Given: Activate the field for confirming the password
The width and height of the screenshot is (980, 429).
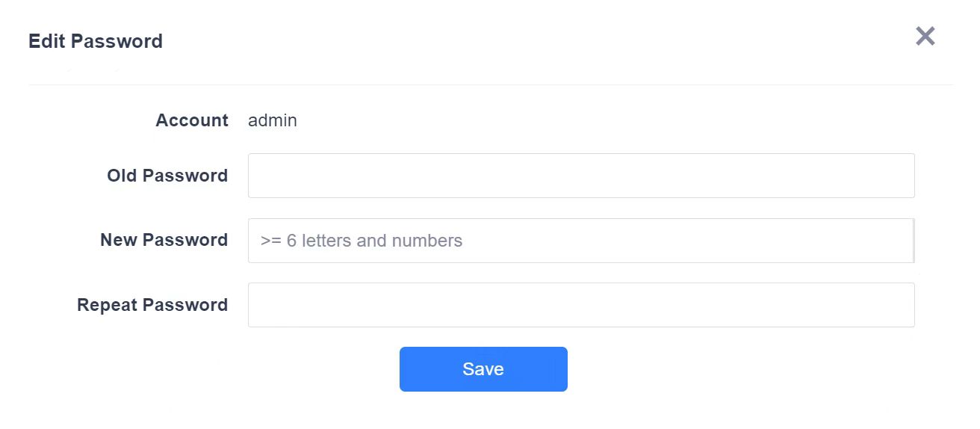Looking at the screenshot, I should tap(580, 305).
